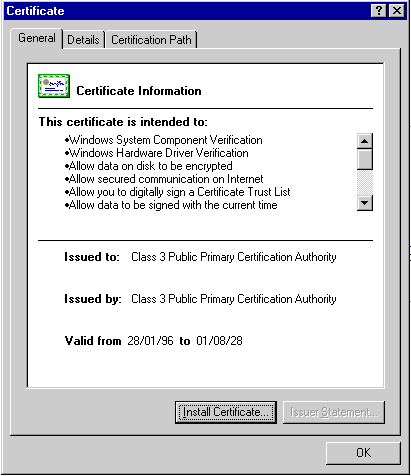
Task: Click the certificate icon beside Certificate Information
Action: click(x=54, y=86)
